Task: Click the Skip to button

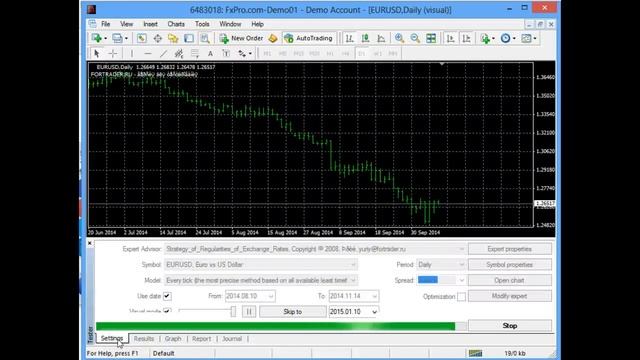Action: 293,312
